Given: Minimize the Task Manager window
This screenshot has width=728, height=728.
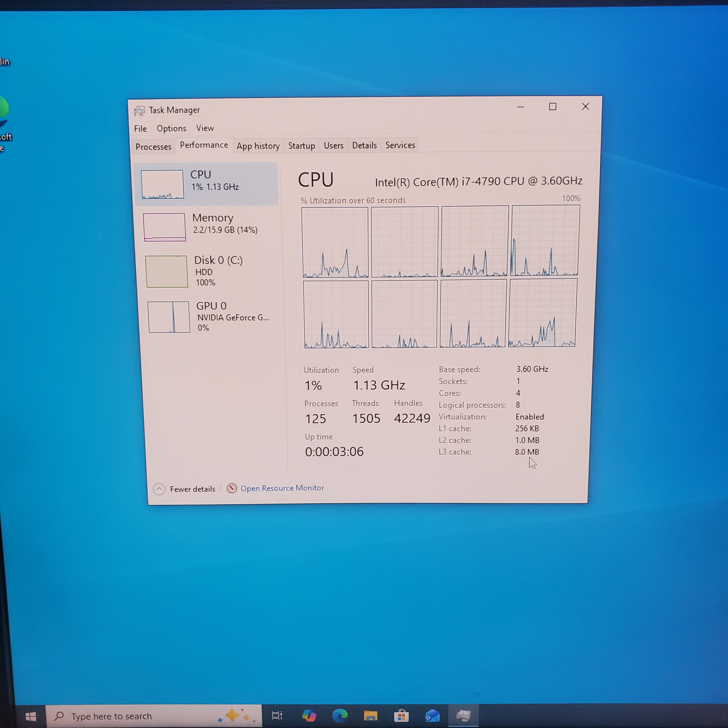Looking at the screenshot, I should pyautogui.click(x=520, y=107).
